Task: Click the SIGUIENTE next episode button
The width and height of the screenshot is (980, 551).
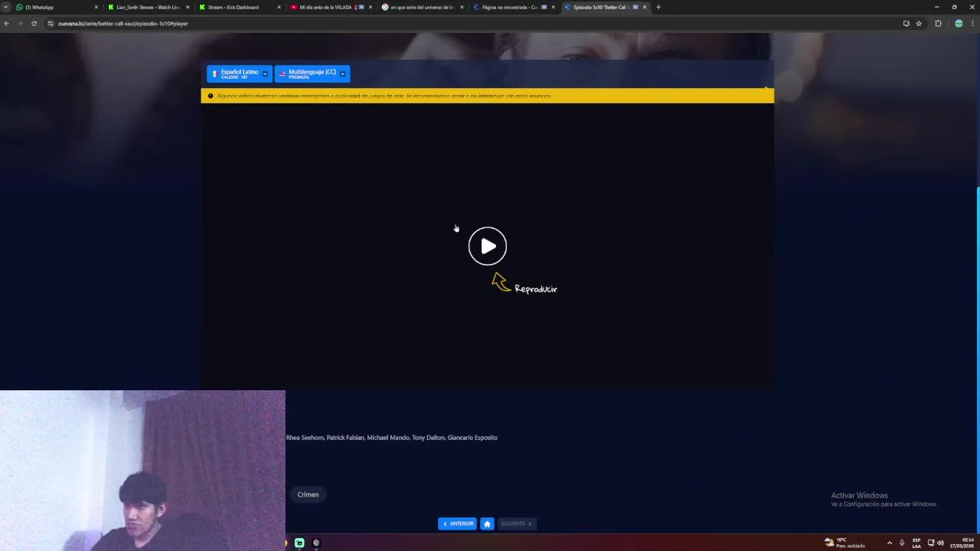Action: click(x=517, y=523)
